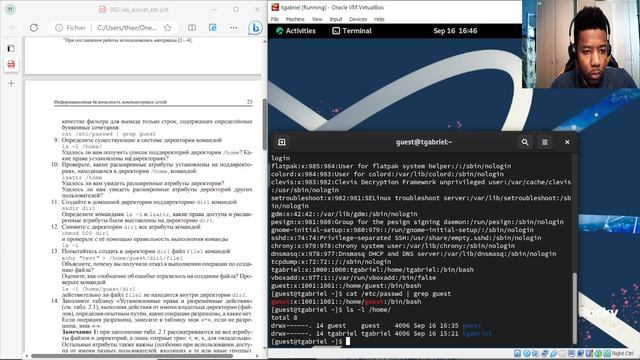This screenshot has width=640, height=360.
Task: Open the Input menu in VirtualBox
Action: tap(336, 19)
